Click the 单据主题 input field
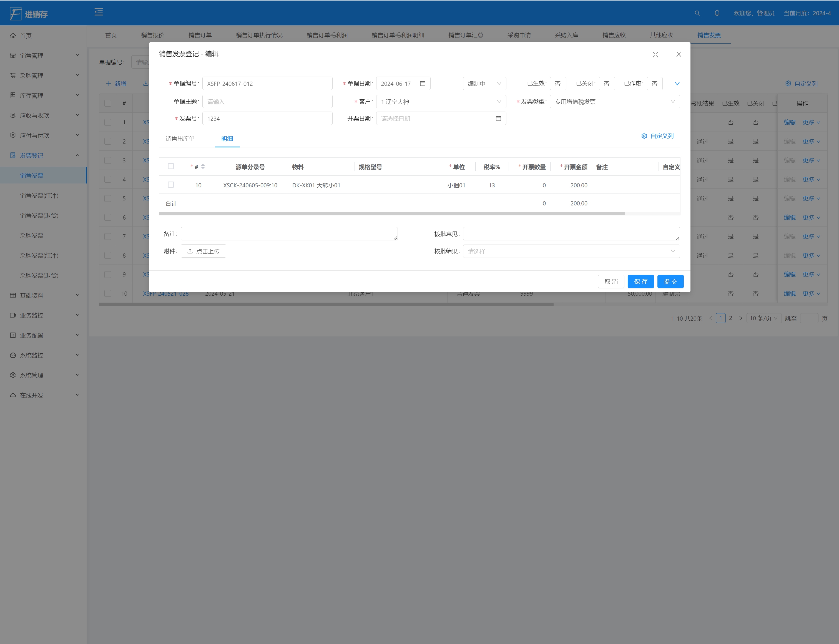The width and height of the screenshot is (839, 644). [267, 102]
